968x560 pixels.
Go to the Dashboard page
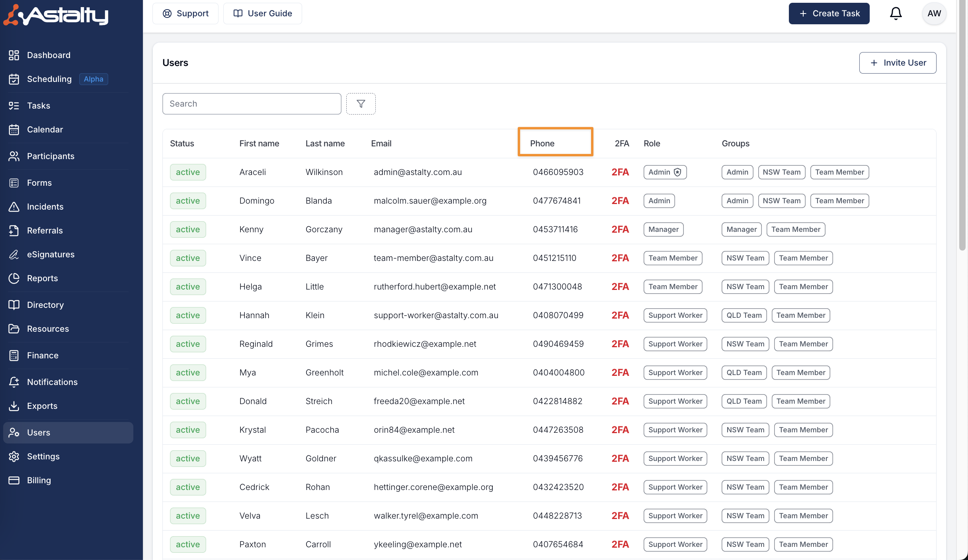49,55
